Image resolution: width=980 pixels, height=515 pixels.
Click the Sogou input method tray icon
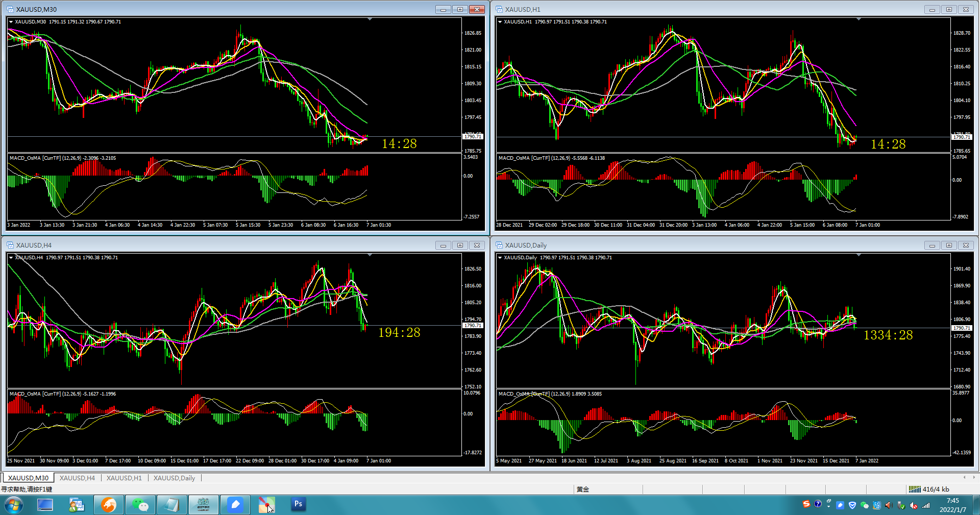coord(806,504)
